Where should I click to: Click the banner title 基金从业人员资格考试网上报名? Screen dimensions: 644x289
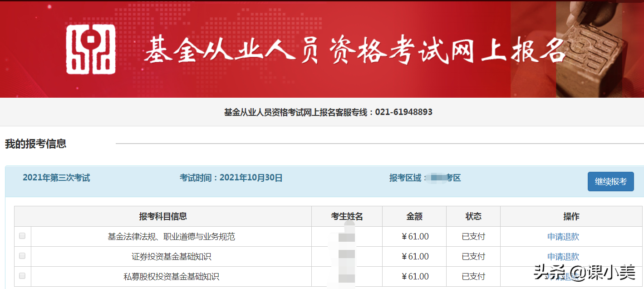pyautogui.click(x=355, y=50)
